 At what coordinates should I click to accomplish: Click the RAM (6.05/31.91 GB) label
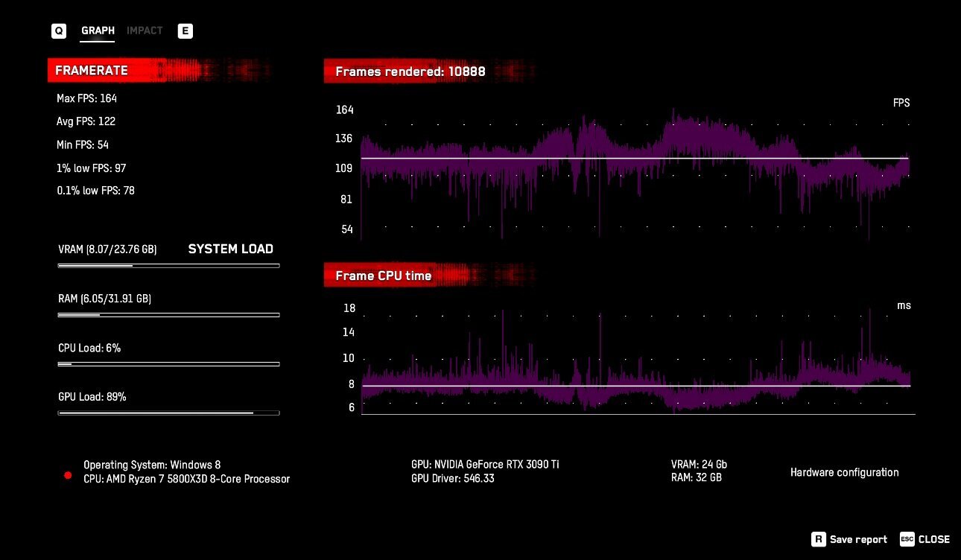104,299
